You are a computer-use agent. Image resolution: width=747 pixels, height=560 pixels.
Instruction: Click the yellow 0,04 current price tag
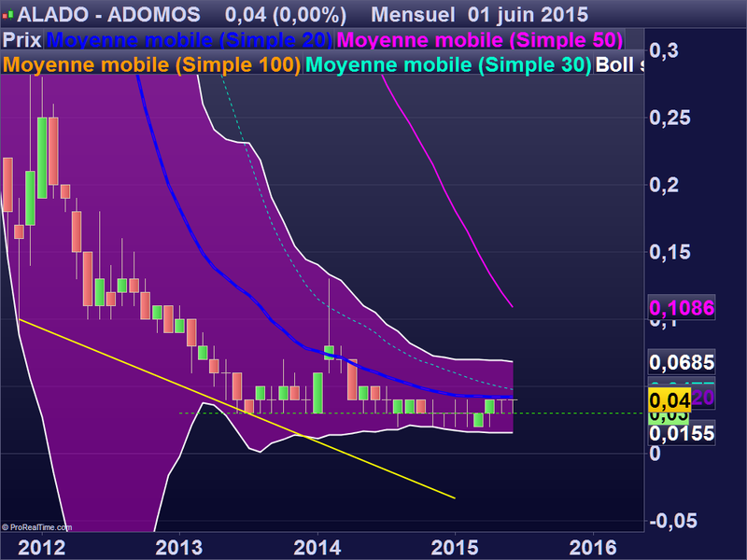tap(669, 400)
